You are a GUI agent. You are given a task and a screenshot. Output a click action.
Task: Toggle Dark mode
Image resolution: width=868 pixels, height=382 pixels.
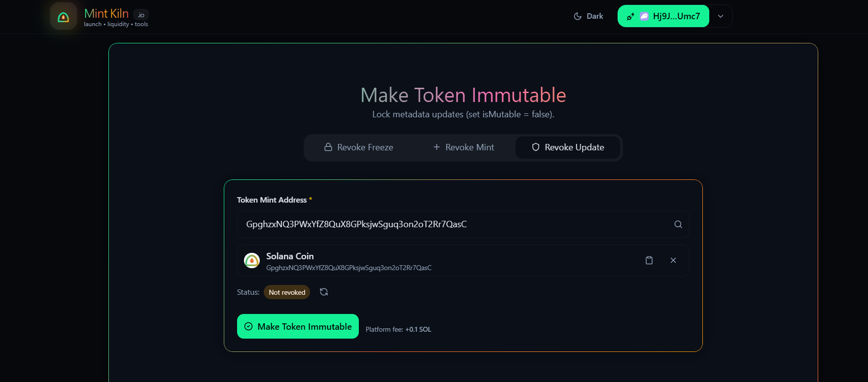point(588,16)
